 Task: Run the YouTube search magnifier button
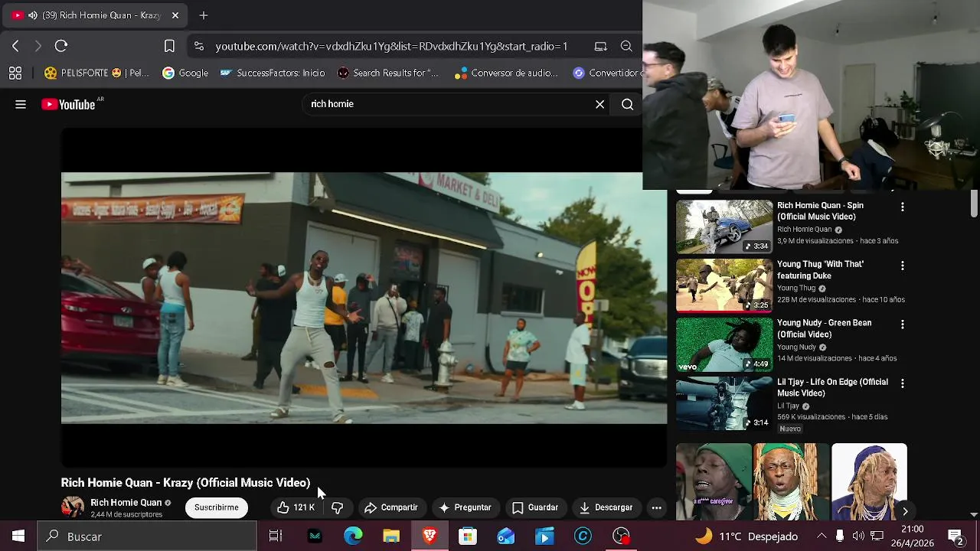coord(627,104)
